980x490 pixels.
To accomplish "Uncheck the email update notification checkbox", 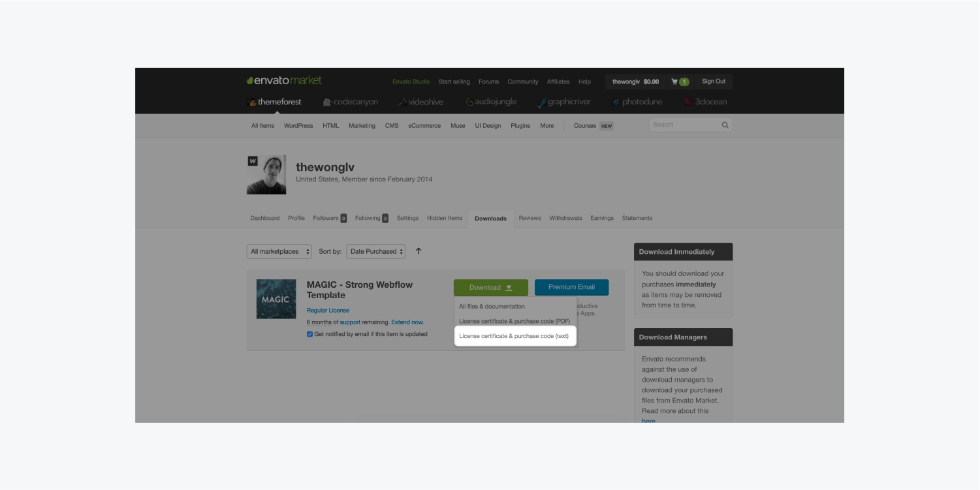I will (x=309, y=334).
